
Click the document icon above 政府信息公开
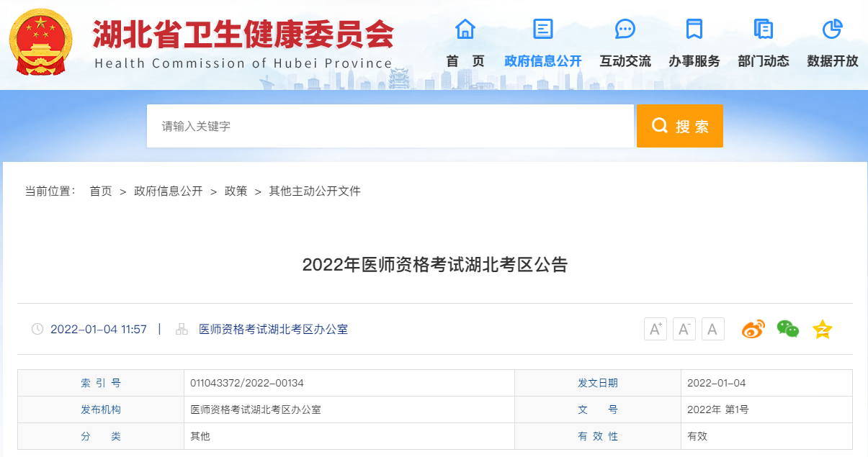pyautogui.click(x=542, y=29)
